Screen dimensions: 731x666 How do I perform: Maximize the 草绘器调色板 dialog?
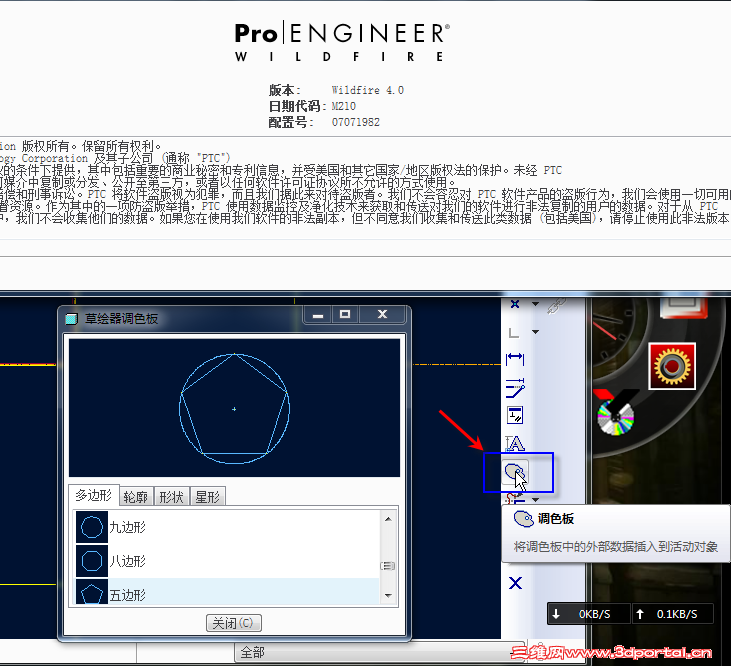point(345,315)
